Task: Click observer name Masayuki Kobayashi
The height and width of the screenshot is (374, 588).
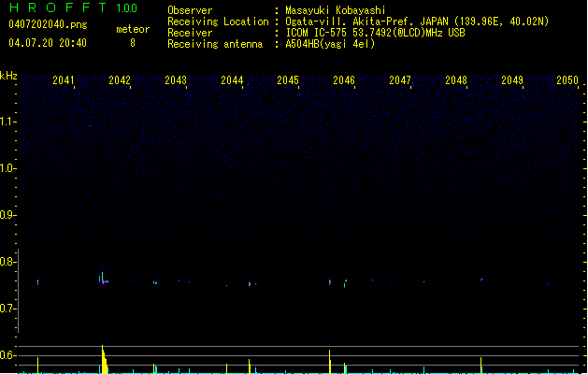Action: click(x=336, y=10)
